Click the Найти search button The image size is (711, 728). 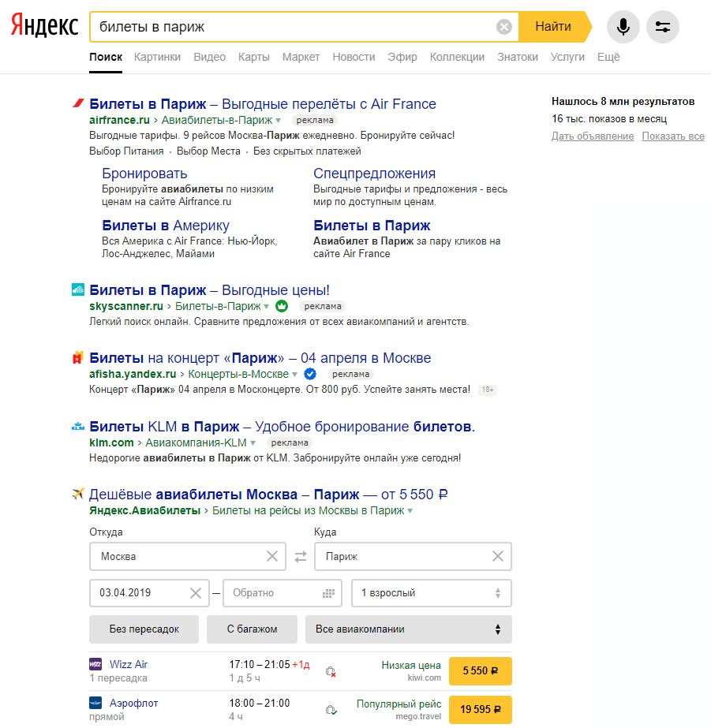553,27
